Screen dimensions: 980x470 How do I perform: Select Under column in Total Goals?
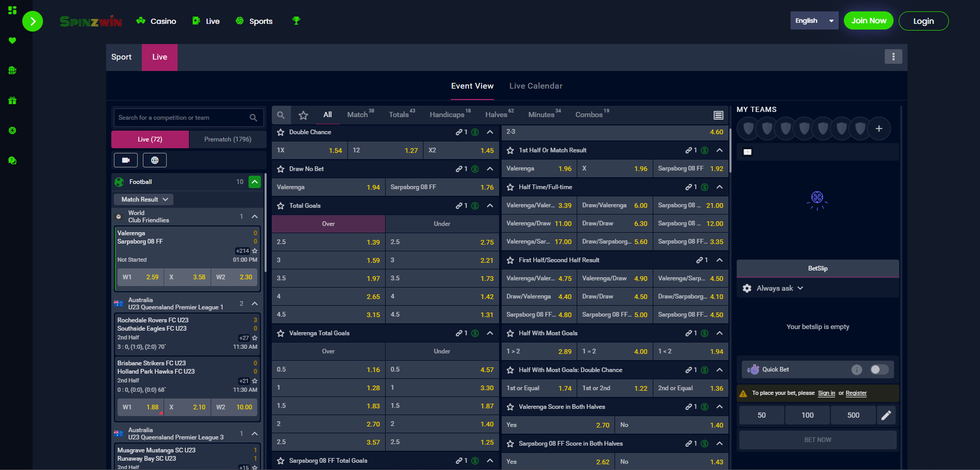click(442, 224)
